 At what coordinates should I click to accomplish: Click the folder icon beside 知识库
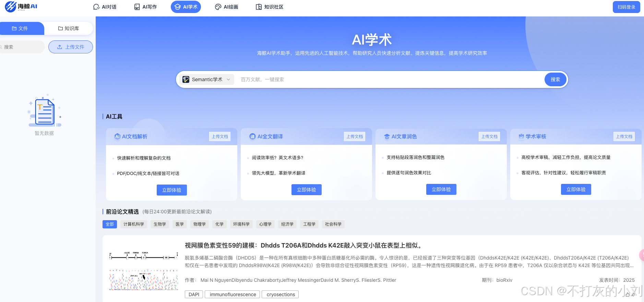(x=60, y=28)
